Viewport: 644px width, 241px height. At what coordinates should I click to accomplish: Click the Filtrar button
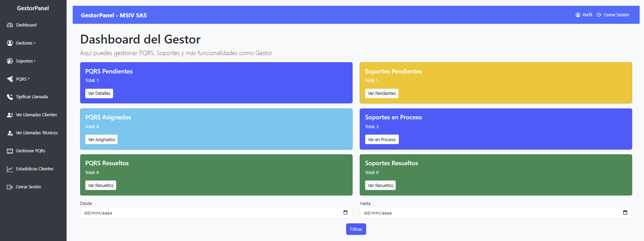point(356,229)
